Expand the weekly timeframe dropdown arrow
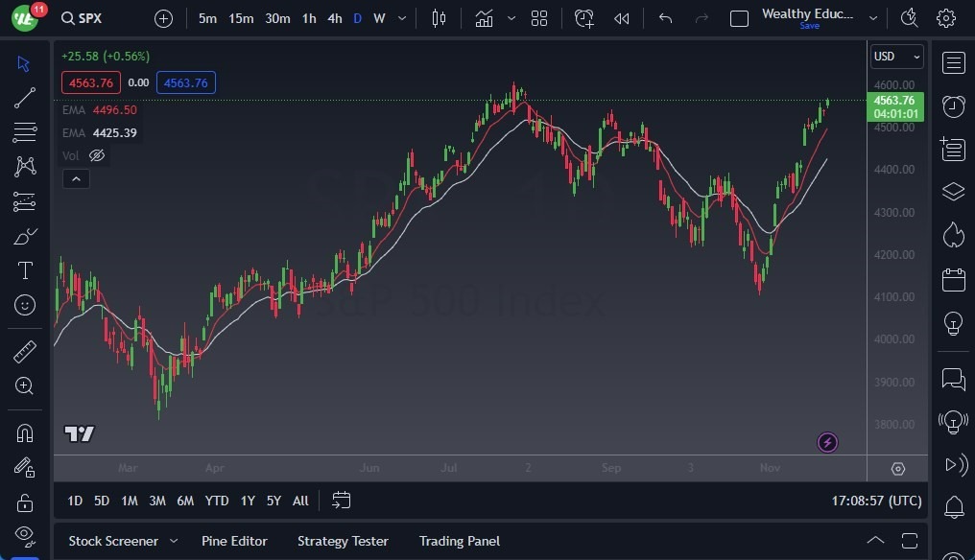This screenshot has width=975, height=560. coord(401,17)
